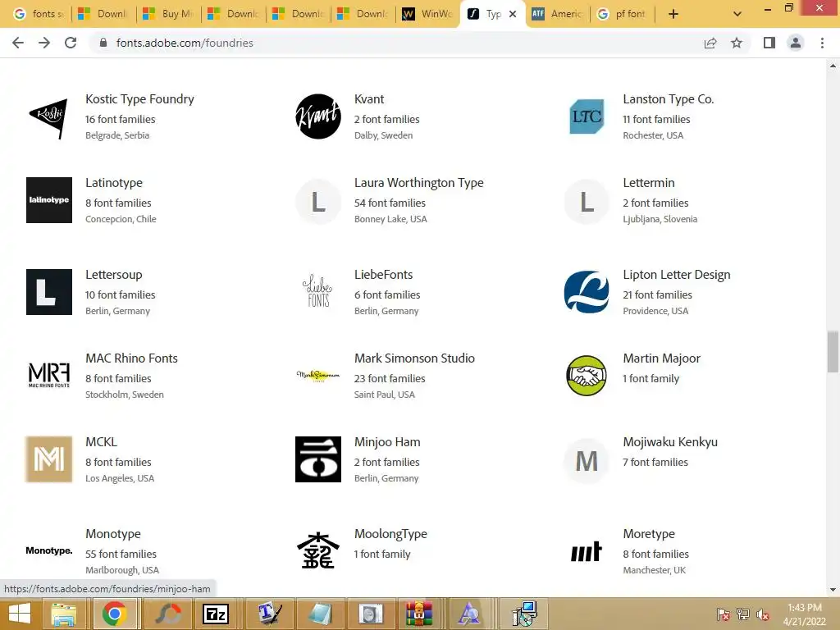Image resolution: width=840 pixels, height=630 pixels.
Task: Open the Kvant foundry link
Action: pyautogui.click(x=369, y=99)
